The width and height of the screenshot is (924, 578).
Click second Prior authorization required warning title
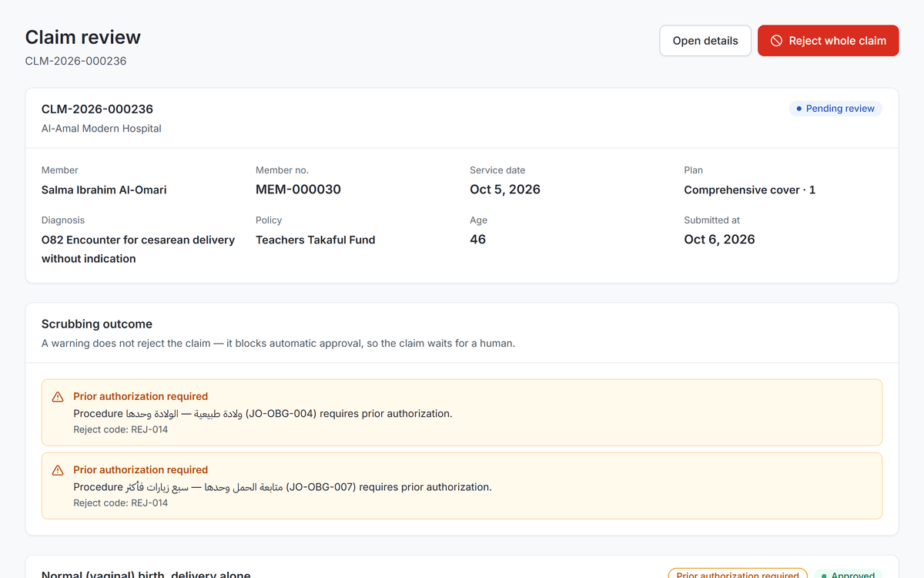pos(140,470)
